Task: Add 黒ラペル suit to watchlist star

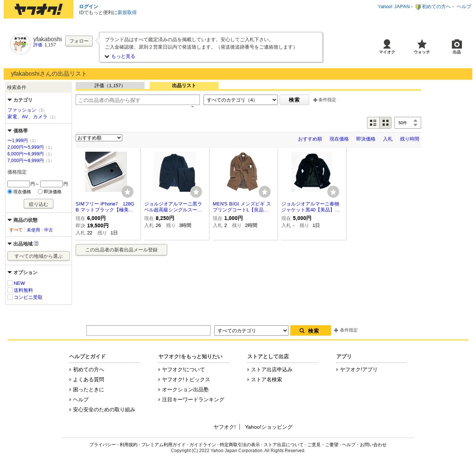Action: [196, 192]
